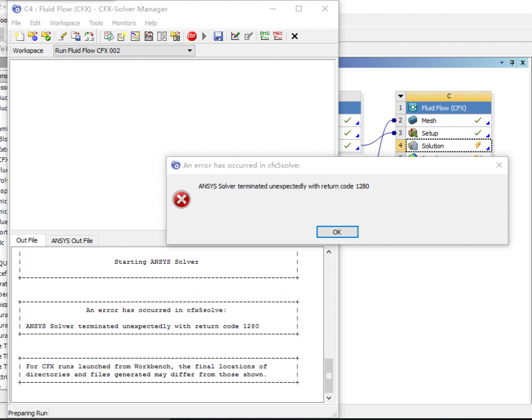Click the red error icon in the dialog
Viewport: 532px width, 420px height.
click(x=181, y=199)
